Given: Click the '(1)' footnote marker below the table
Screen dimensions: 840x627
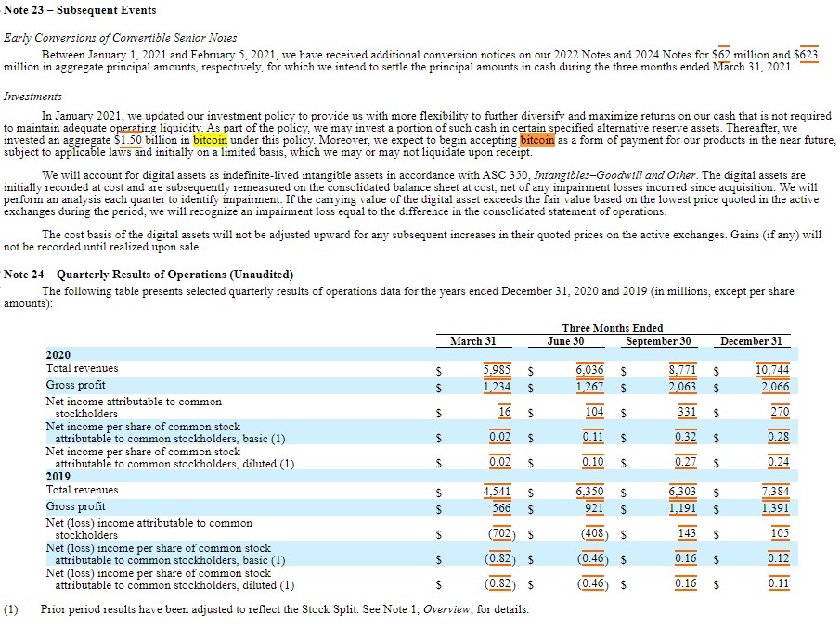Looking at the screenshot, I should 11,609.
